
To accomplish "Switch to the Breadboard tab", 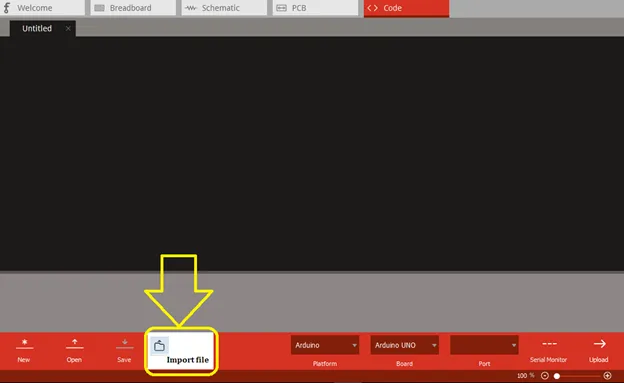I will click(133, 8).
